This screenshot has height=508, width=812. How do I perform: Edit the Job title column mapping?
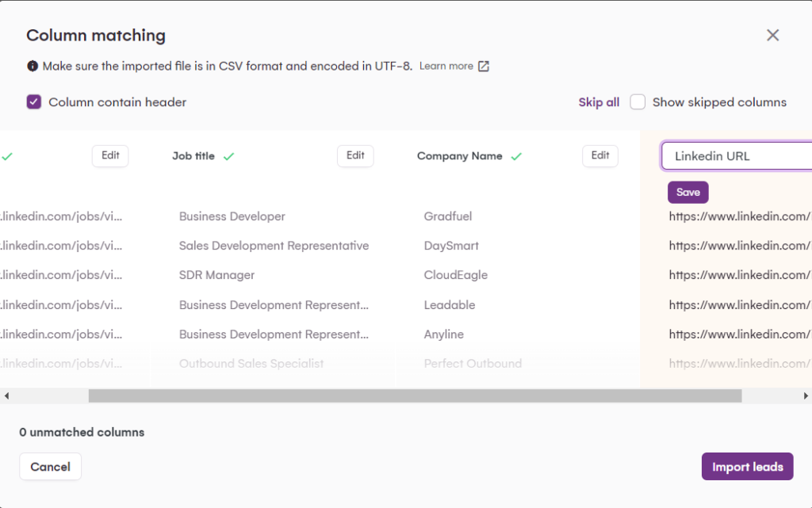(355, 156)
